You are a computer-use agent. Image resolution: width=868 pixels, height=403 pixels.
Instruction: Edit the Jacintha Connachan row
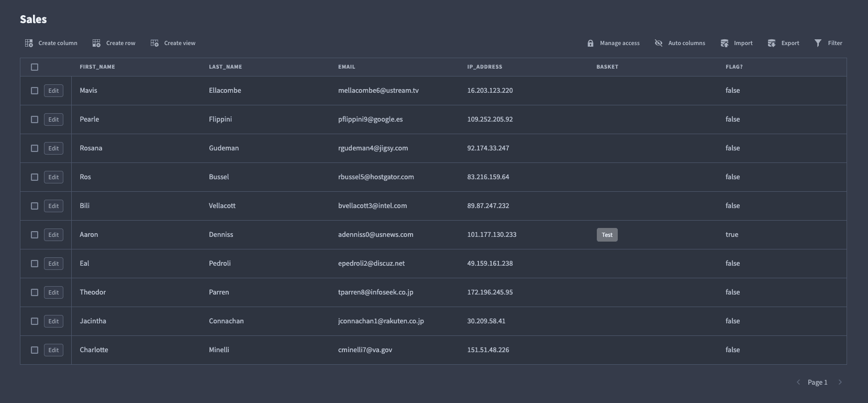(x=53, y=321)
